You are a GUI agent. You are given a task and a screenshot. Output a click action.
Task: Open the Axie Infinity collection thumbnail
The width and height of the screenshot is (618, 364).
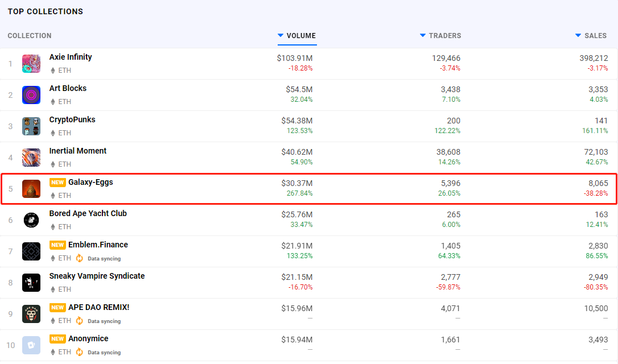[31, 64]
